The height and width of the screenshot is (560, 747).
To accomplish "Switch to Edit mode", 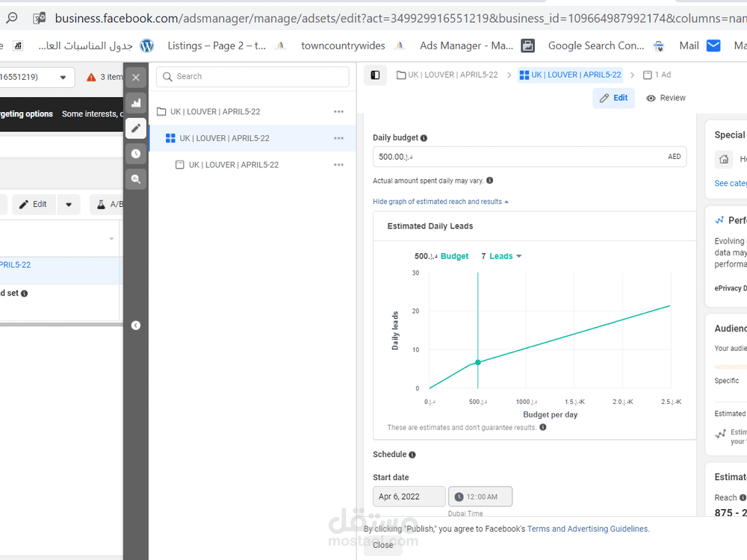I will [613, 98].
